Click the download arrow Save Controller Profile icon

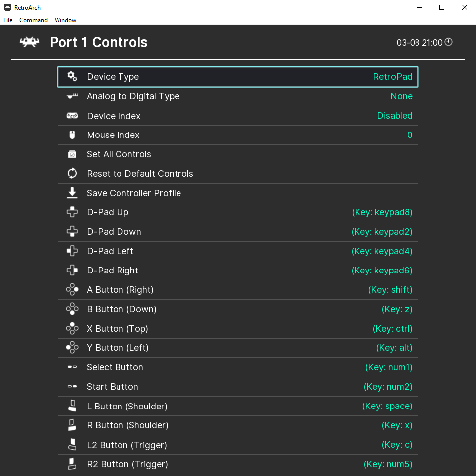tap(72, 193)
